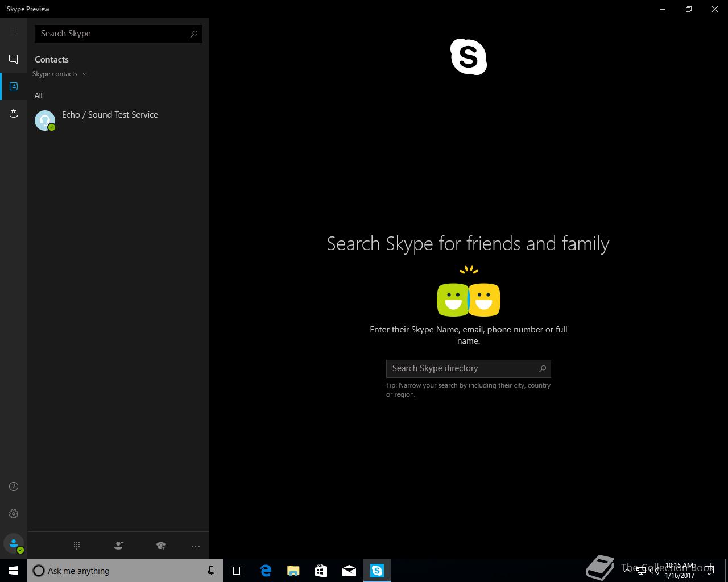The width and height of the screenshot is (728, 582).
Task: Restore down the Skype Preview window
Action: tap(689, 9)
